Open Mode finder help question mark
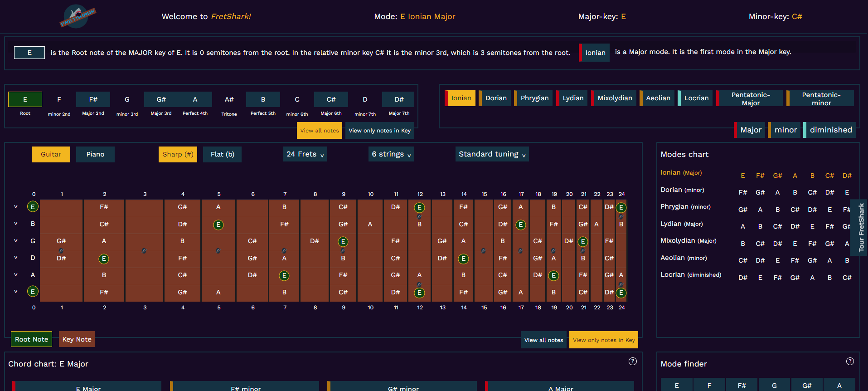868x391 pixels. pyautogui.click(x=850, y=361)
